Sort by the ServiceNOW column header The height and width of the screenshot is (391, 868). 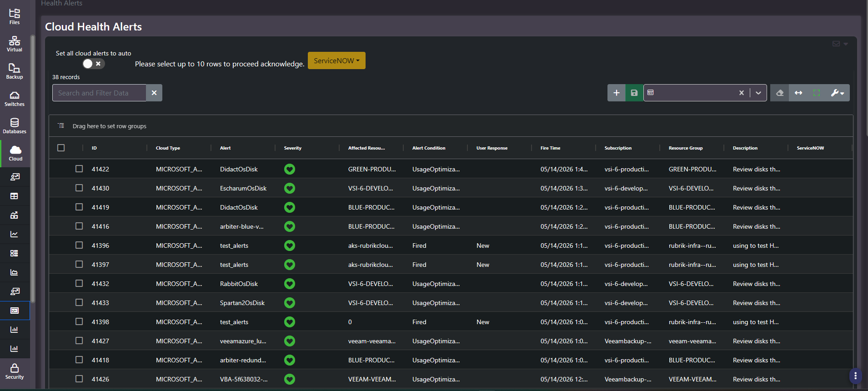point(810,148)
